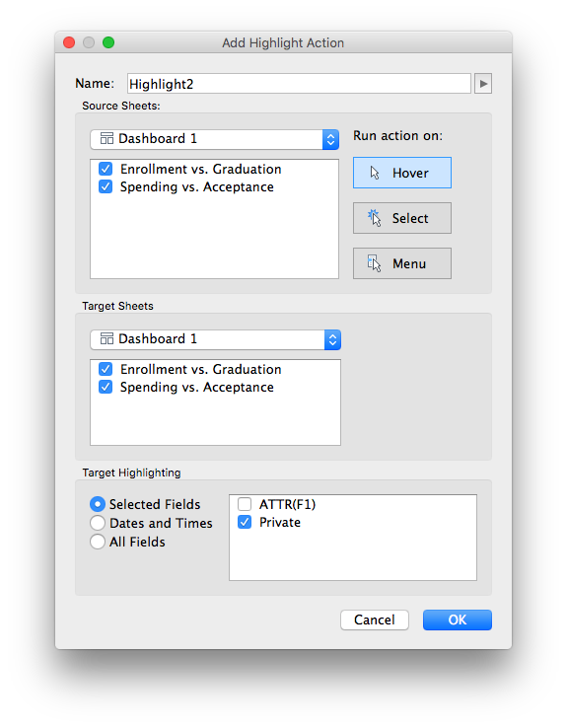
Task: Enable the ATTR(F1) field checkbox
Action: [x=245, y=504]
